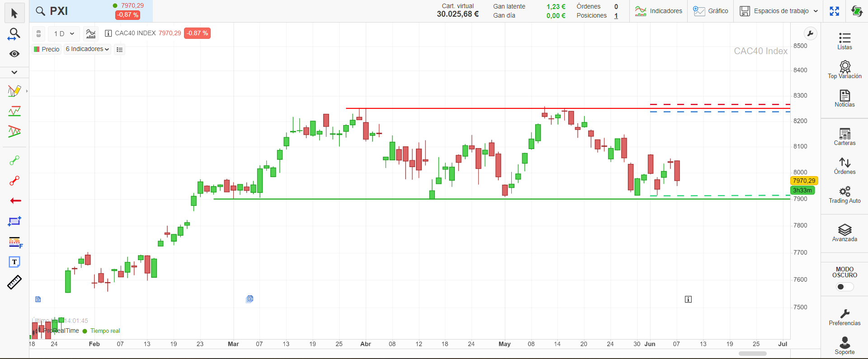Click the info marker near June

pyautogui.click(x=688, y=299)
